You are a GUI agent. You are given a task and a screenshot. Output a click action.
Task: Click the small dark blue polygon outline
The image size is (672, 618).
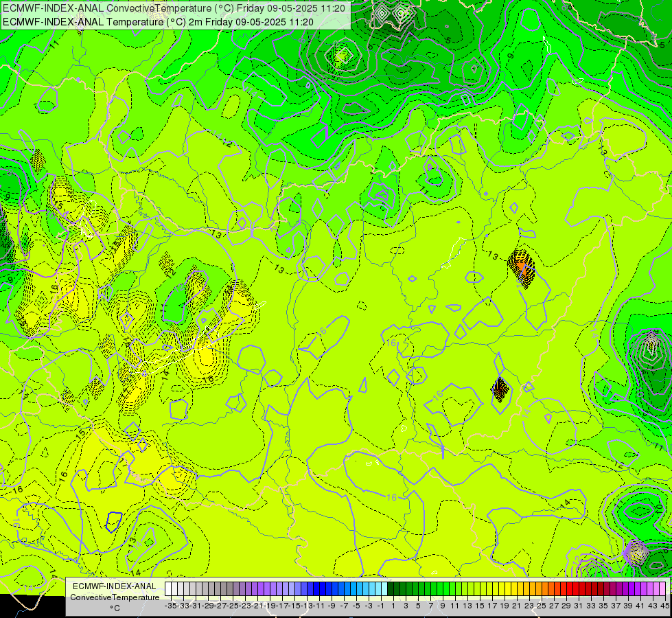pyautogui.click(x=114, y=522)
